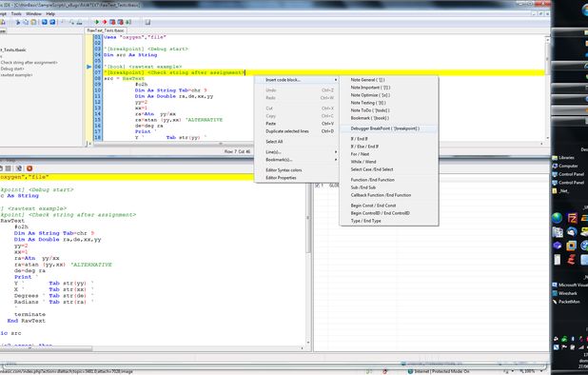Image resolution: width=588 pixels, height=375 pixels.
Task: Insert Note Important code block
Action: pyautogui.click(x=389, y=88)
